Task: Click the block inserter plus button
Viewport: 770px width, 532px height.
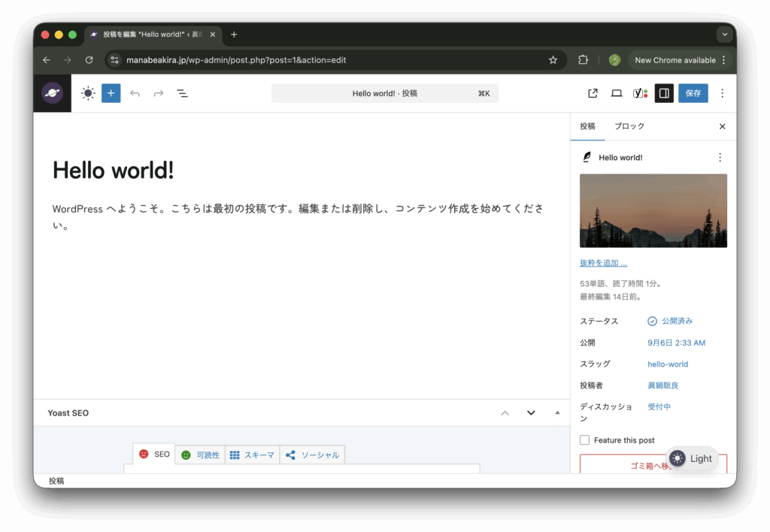Action: [111, 93]
